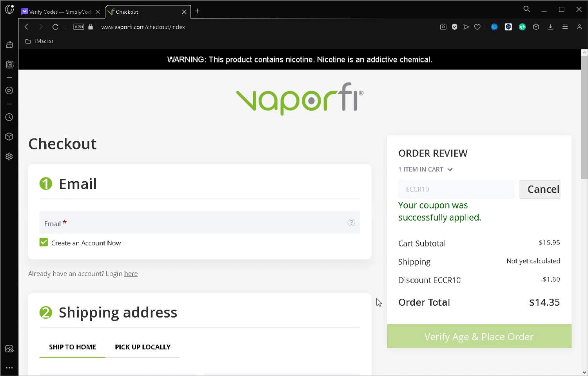Open the sidebar chip icon below workspaces

[x=9, y=64]
